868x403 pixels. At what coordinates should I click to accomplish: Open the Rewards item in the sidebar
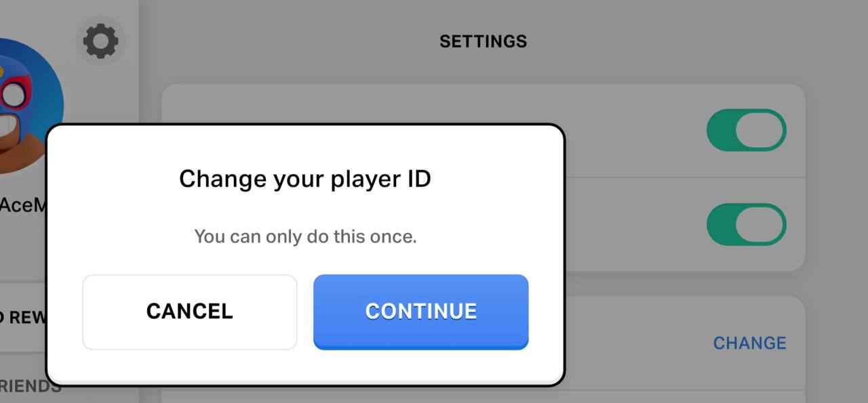[22, 317]
